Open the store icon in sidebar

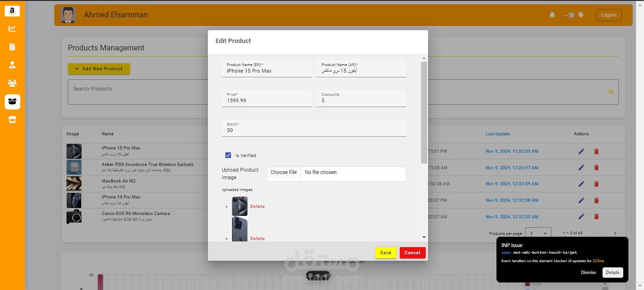[12, 120]
